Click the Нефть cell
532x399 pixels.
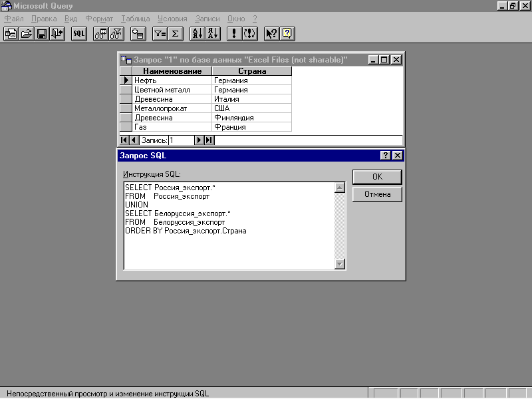[172, 80]
